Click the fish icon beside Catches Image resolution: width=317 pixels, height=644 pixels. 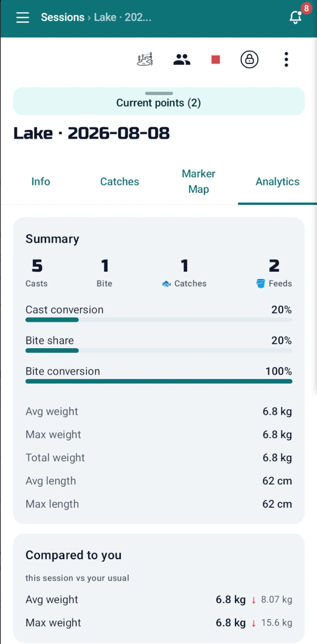point(167,284)
